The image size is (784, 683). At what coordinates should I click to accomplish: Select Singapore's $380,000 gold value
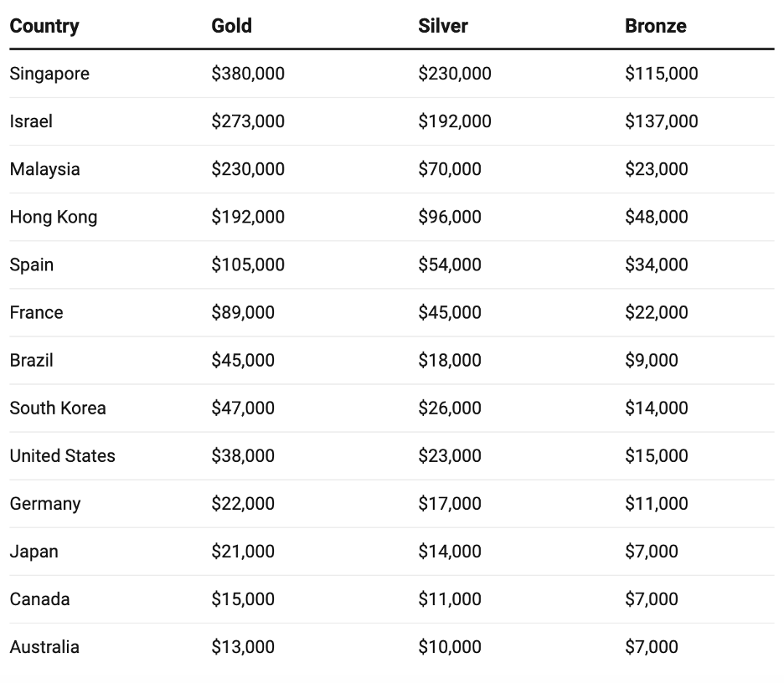point(248,74)
